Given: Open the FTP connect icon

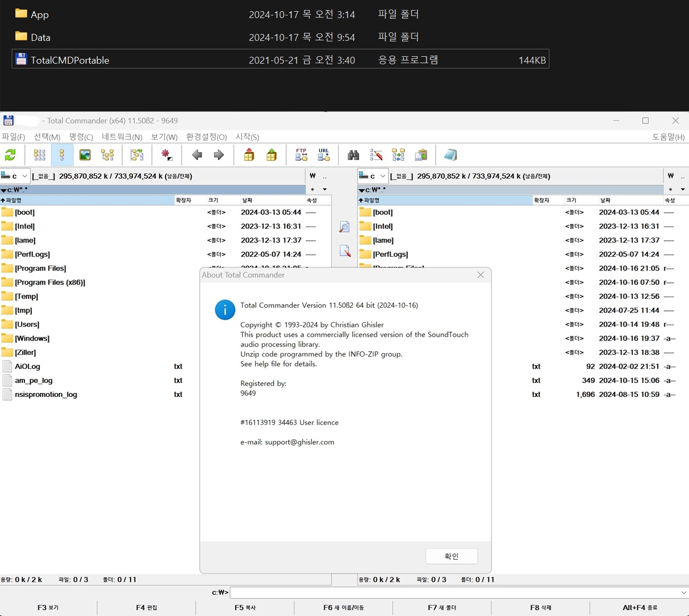Looking at the screenshot, I should [301, 155].
